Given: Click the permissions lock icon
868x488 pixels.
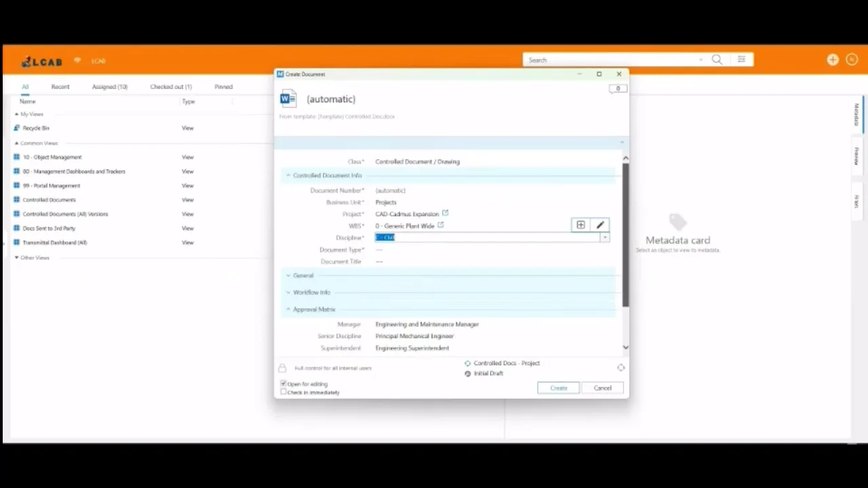Looking at the screenshot, I should (282, 368).
